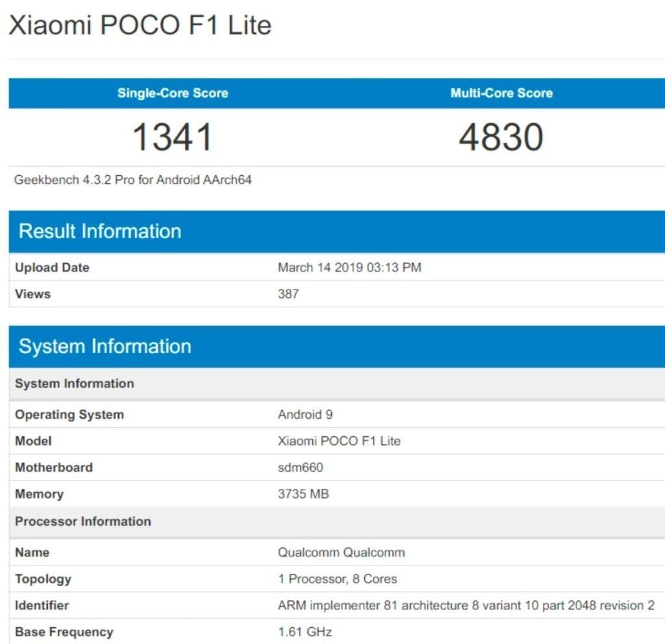Click the Xiaomi POCO F1 Lite page title
The height and width of the screenshot is (644, 665).
click(140, 25)
